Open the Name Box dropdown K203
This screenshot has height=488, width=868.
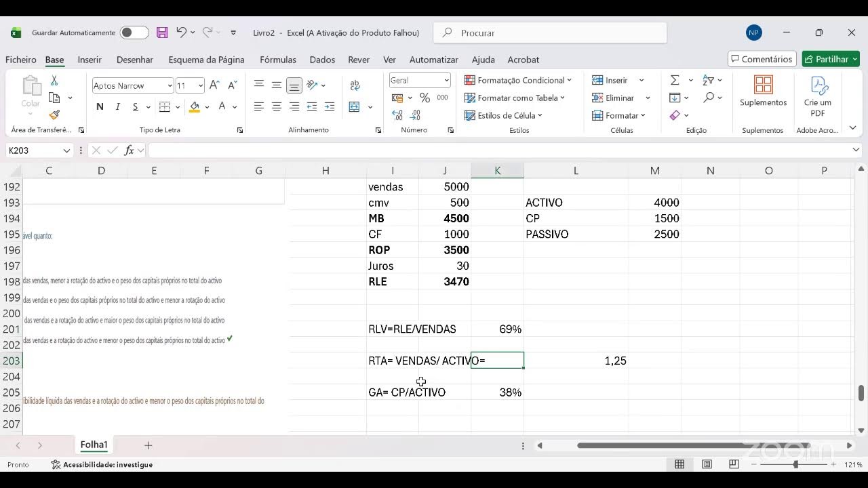[x=66, y=150]
